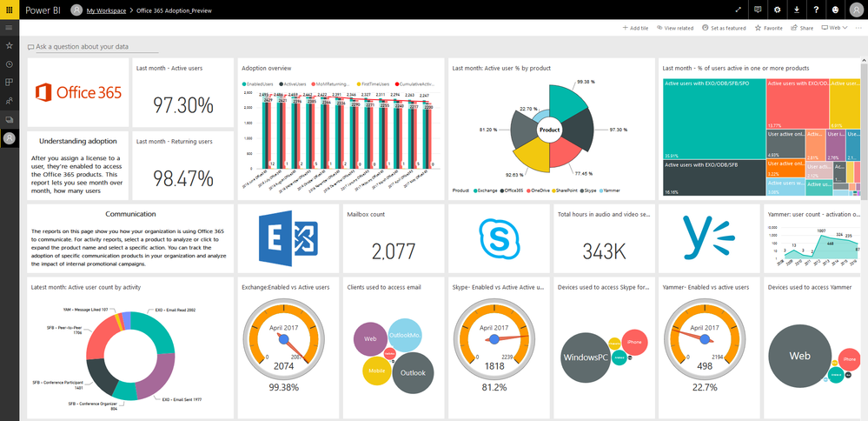The height and width of the screenshot is (421, 868).
Task: Click Product center of the pie chart
Action: pyautogui.click(x=549, y=130)
